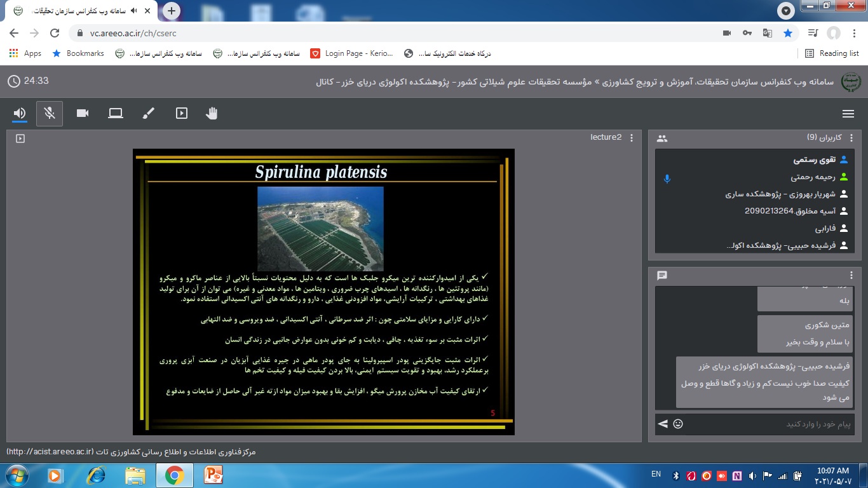Select user رحیمه رحمتی in list

(808, 177)
